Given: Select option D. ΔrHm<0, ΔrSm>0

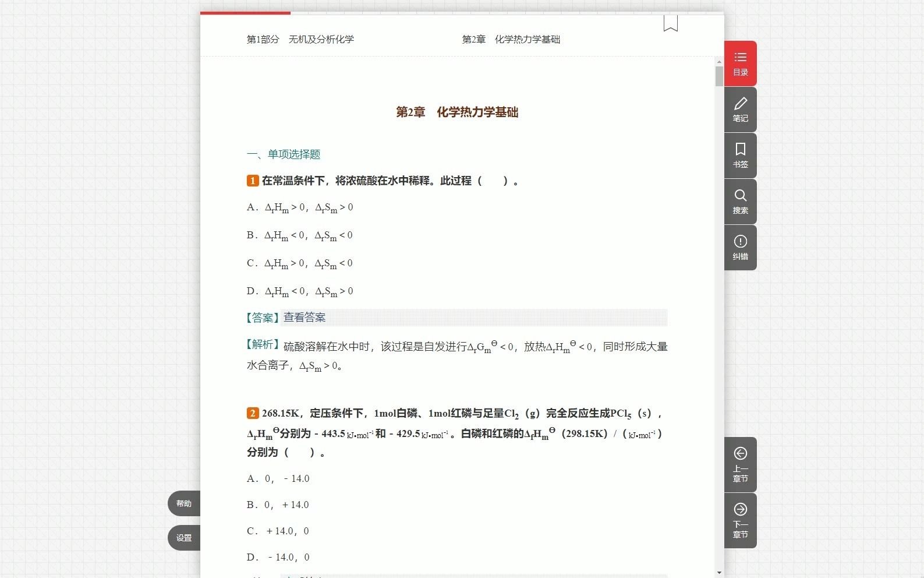Looking at the screenshot, I should 300,292.
